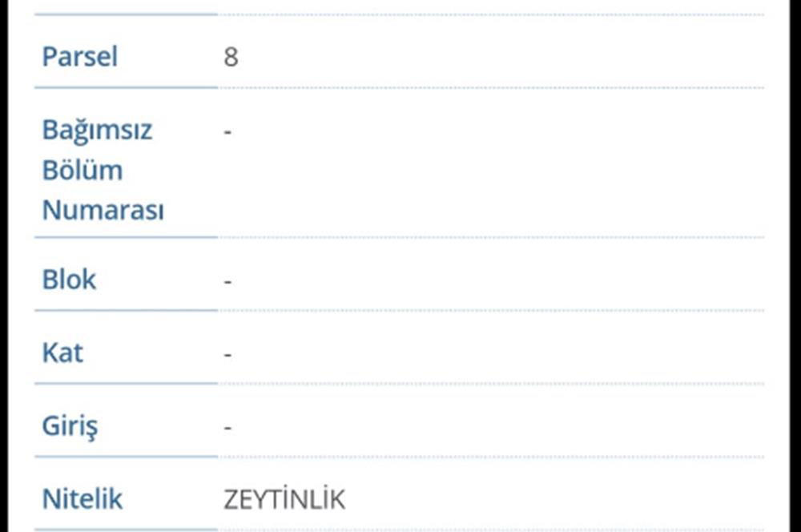Click the blue underline beneath the Blok label

pyautogui.click(x=126, y=310)
